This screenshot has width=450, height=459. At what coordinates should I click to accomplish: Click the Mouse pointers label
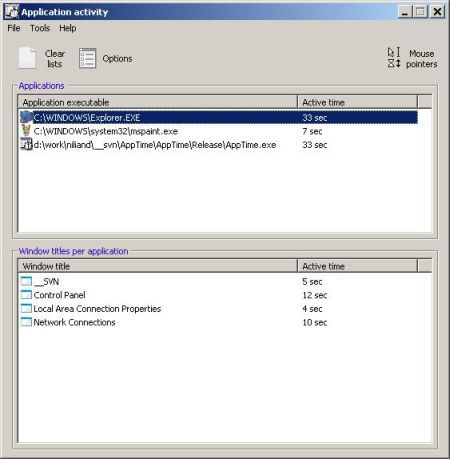tap(421, 58)
